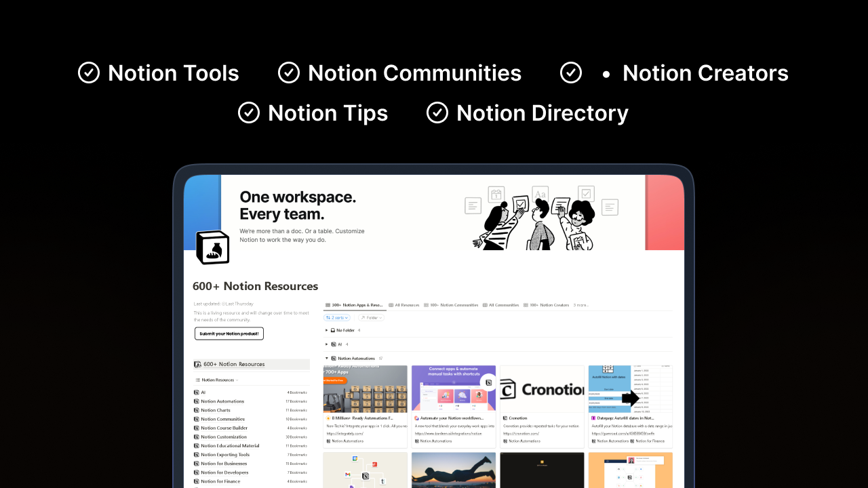
Task: Switch to the All Resources tab
Action: coord(404,305)
